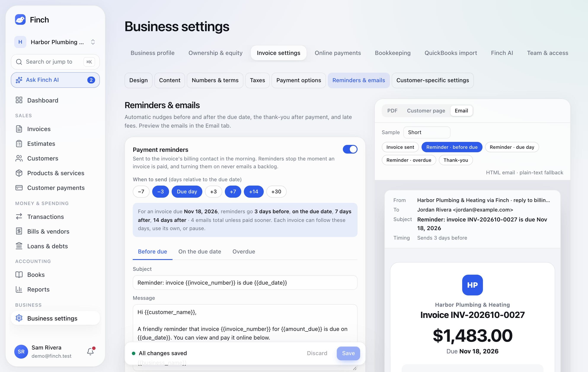The width and height of the screenshot is (588, 372).
Task: Click the Business settings gear icon
Action: coord(19,318)
